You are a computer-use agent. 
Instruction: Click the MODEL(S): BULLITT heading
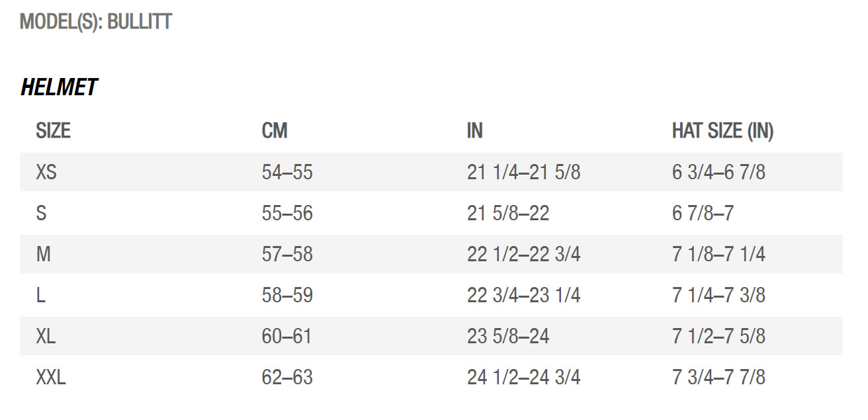pyautogui.click(x=96, y=22)
